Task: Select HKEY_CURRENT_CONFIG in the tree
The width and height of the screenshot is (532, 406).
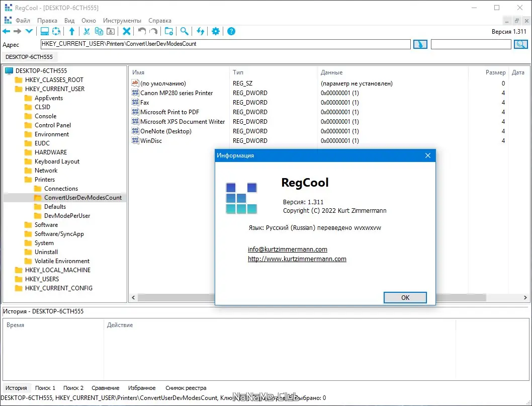Action: [x=59, y=288]
